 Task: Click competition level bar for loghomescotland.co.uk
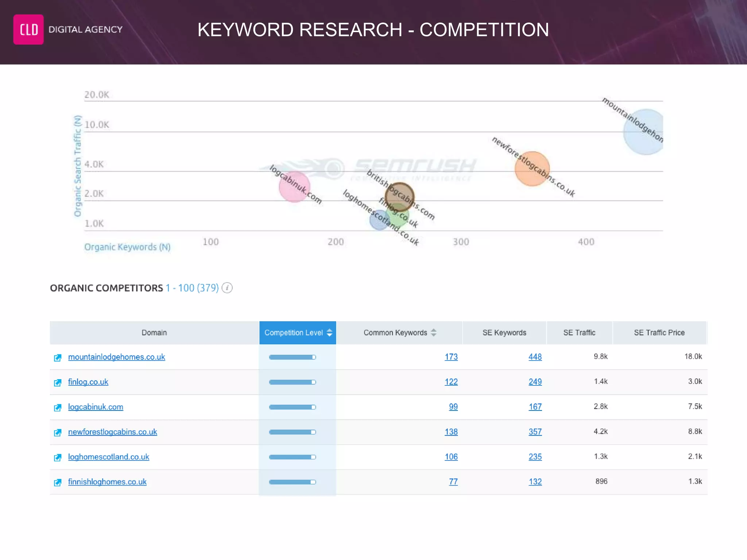293,457
